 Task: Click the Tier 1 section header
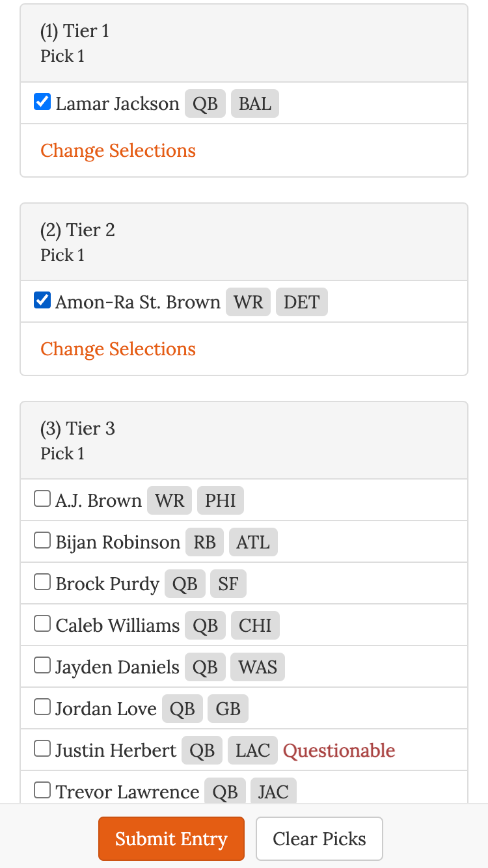click(x=75, y=31)
